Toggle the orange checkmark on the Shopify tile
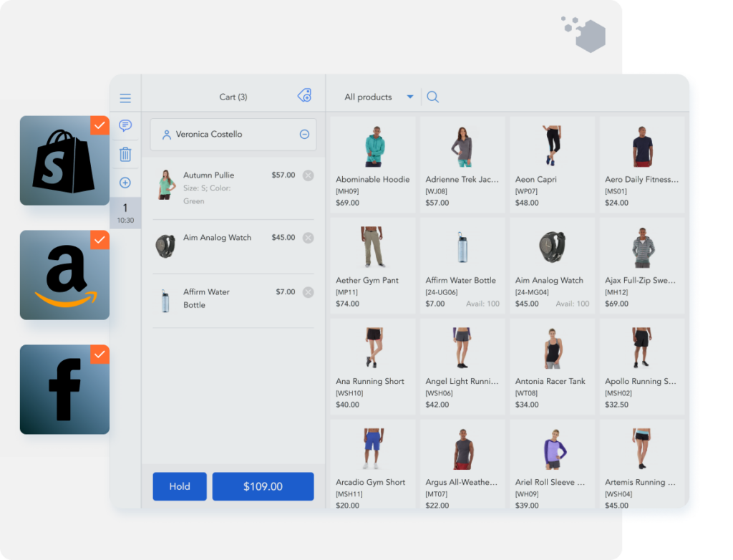733x560 pixels. point(101,125)
